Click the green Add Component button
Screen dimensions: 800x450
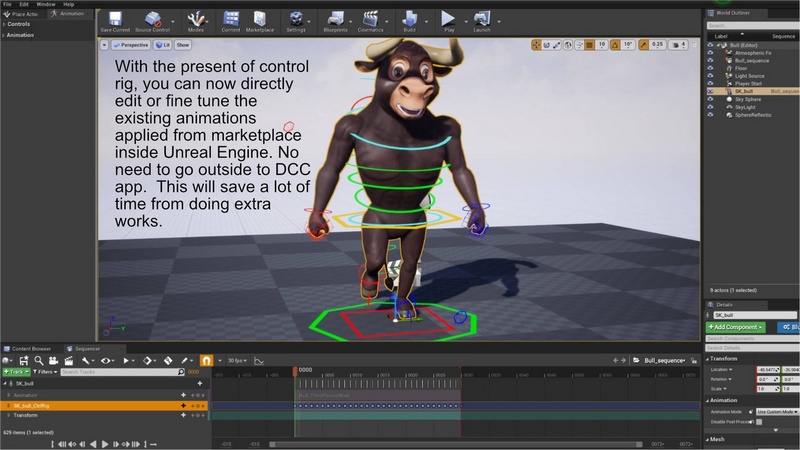[736, 327]
